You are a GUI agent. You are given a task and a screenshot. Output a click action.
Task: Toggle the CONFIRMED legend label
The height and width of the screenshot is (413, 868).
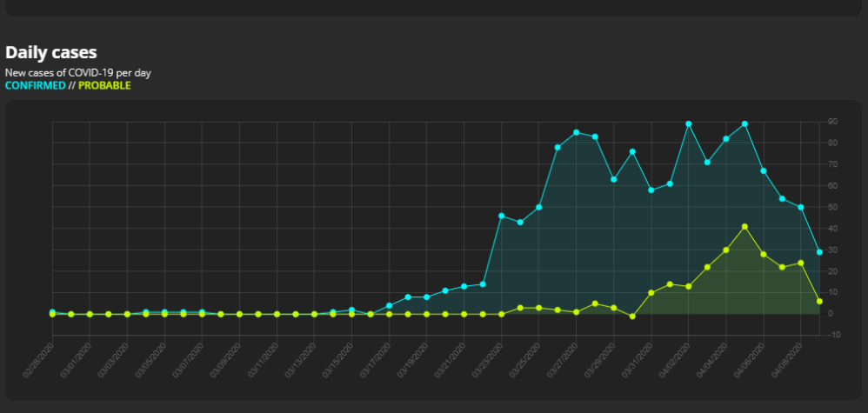tap(35, 85)
